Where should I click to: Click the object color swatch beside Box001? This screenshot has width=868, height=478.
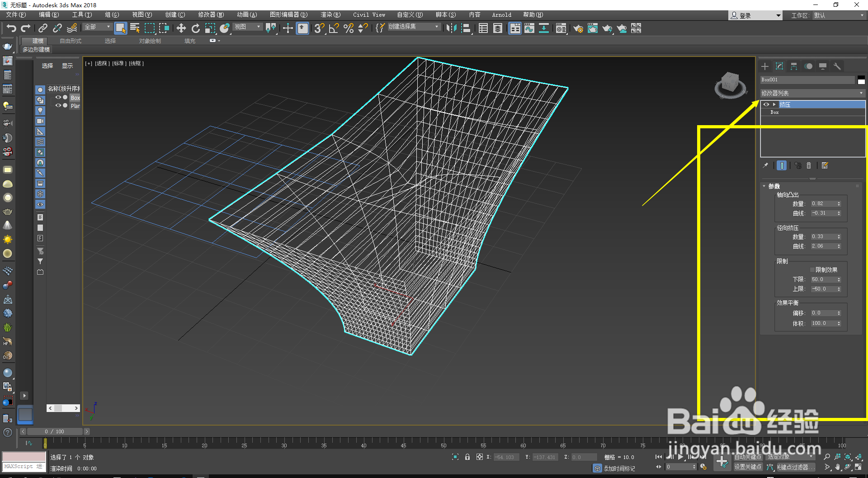click(861, 80)
